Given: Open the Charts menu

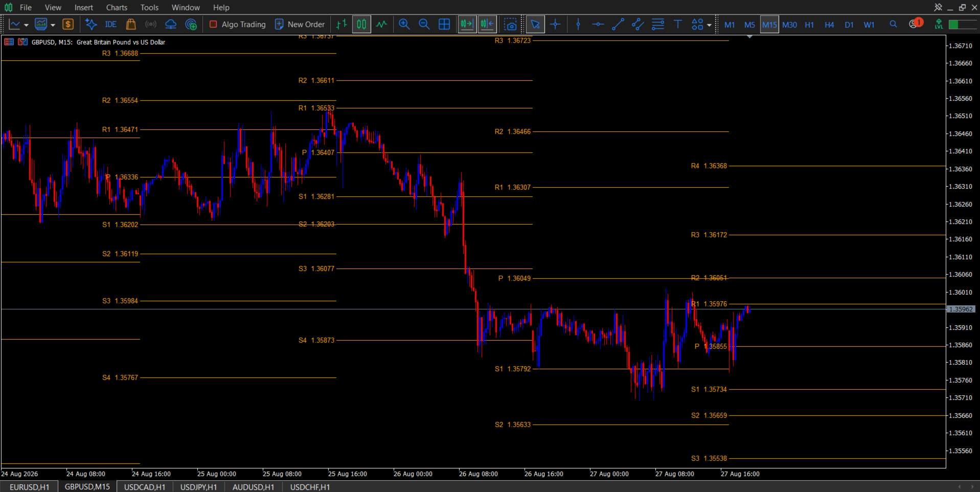Looking at the screenshot, I should 117,7.
